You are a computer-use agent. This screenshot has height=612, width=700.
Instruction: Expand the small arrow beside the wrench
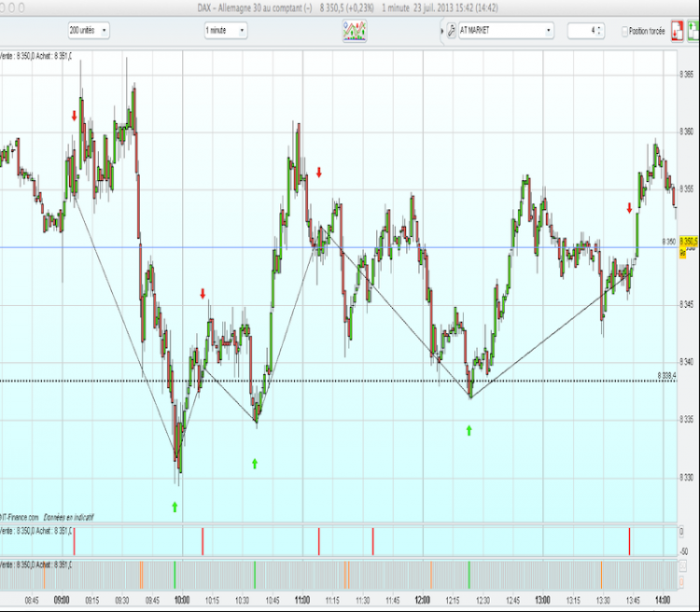[442, 31]
